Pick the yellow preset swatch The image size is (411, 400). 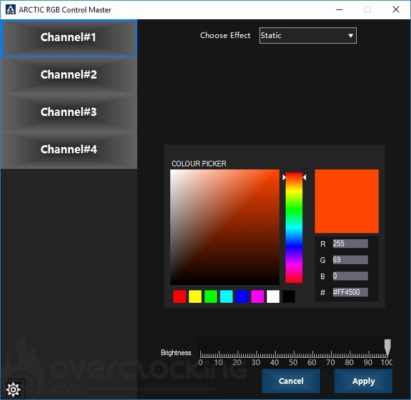[195, 296]
